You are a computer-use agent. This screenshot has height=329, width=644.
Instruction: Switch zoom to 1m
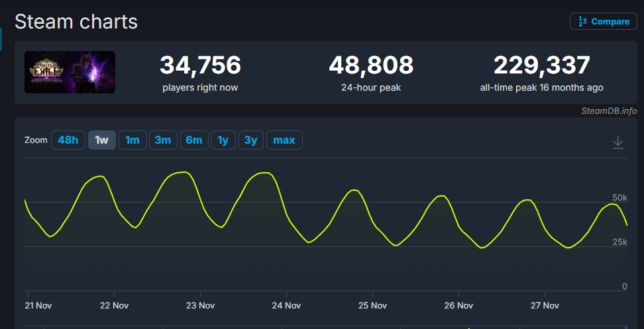(x=133, y=140)
